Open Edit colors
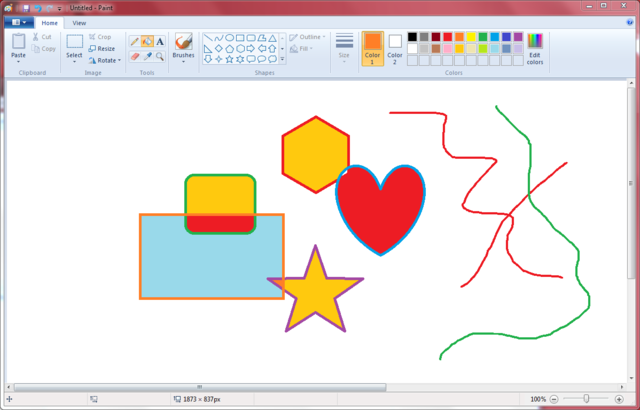 535,49
